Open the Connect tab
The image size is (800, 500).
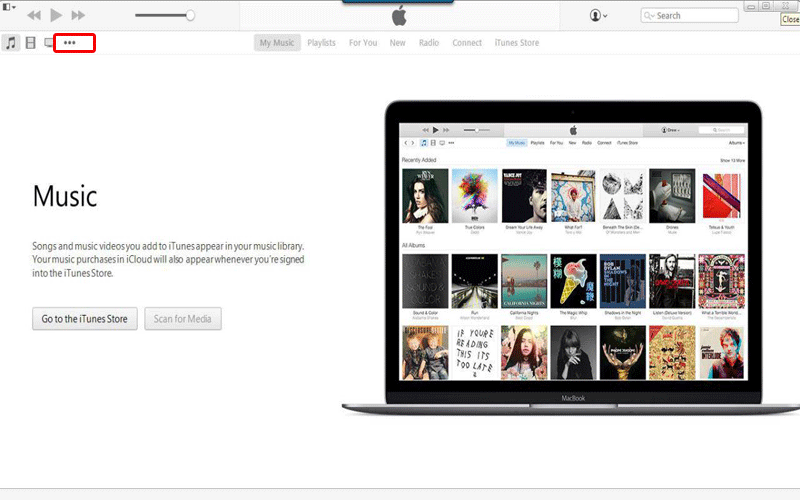point(467,43)
